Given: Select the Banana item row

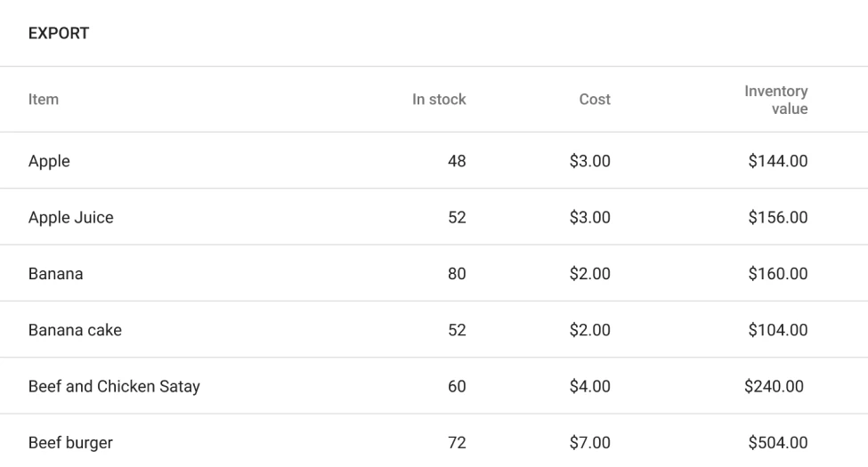Looking at the screenshot, I should [55, 274].
